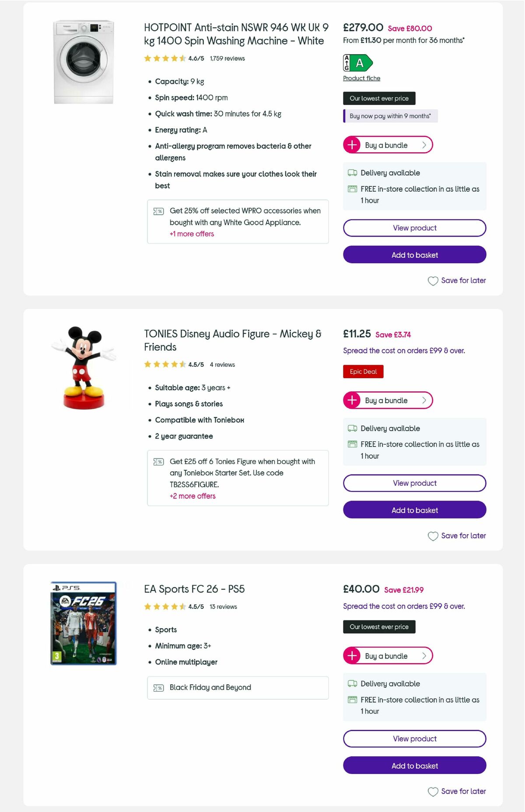
Task: Click the voucher icon beside Black Friday and Beyond
Action: 158,687
